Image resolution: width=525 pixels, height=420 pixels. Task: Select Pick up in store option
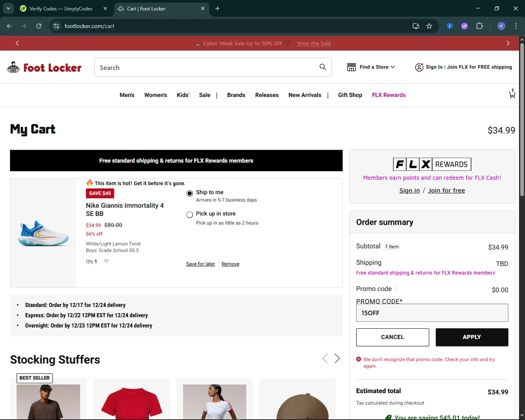point(190,215)
